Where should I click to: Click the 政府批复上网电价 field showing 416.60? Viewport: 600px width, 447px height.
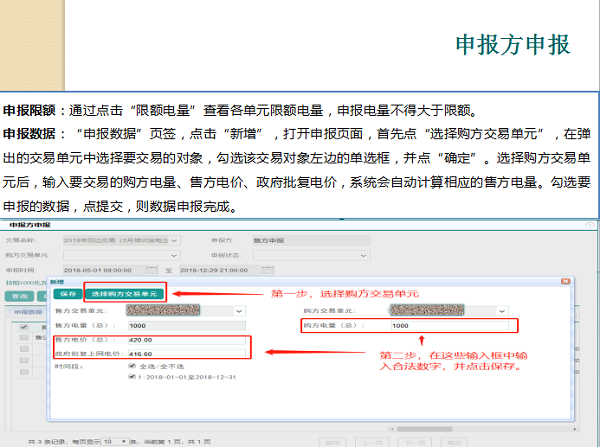[185, 353]
